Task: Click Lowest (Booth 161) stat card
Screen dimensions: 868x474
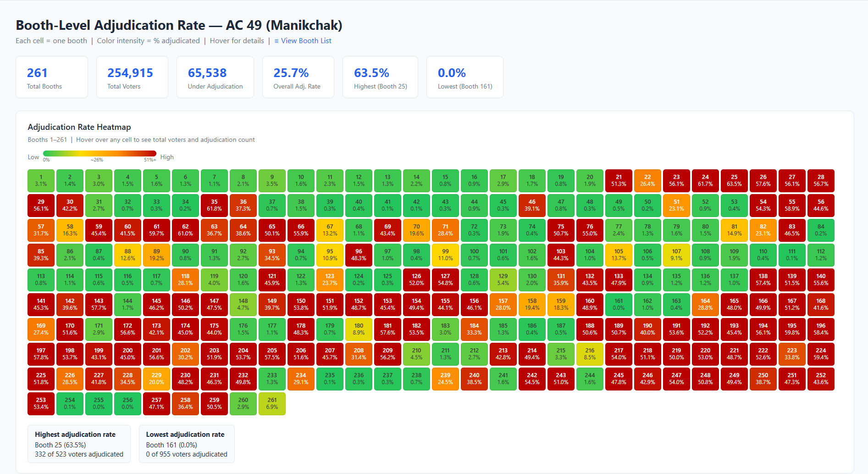Action: pyautogui.click(x=464, y=77)
